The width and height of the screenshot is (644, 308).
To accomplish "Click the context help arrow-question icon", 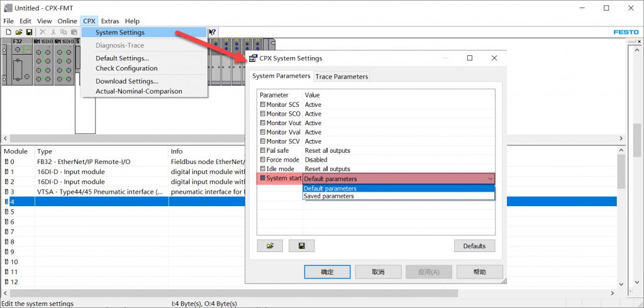I will click(x=213, y=32).
